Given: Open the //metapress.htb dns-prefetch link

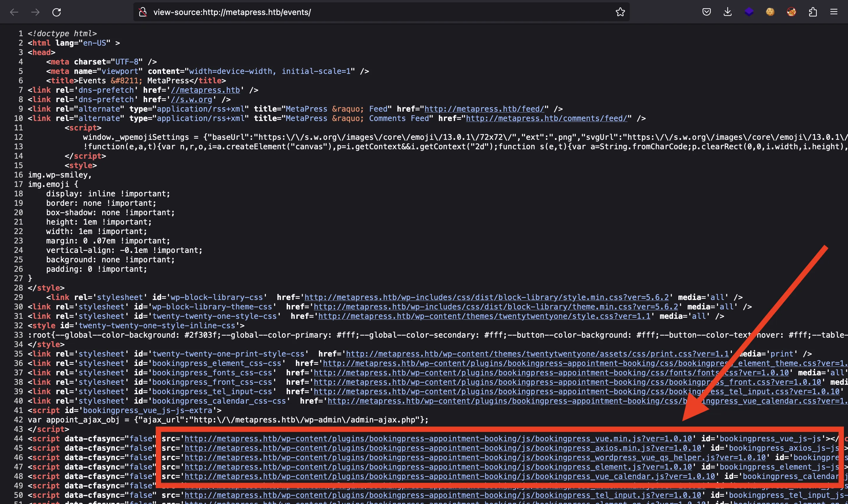Looking at the screenshot, I should (x=206, y=90).
